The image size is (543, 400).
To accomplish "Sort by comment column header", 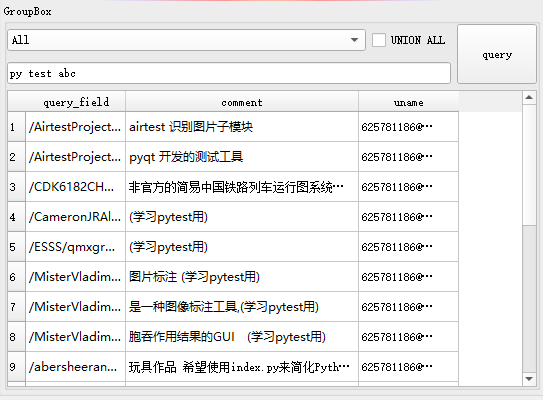I will [242, 102].
